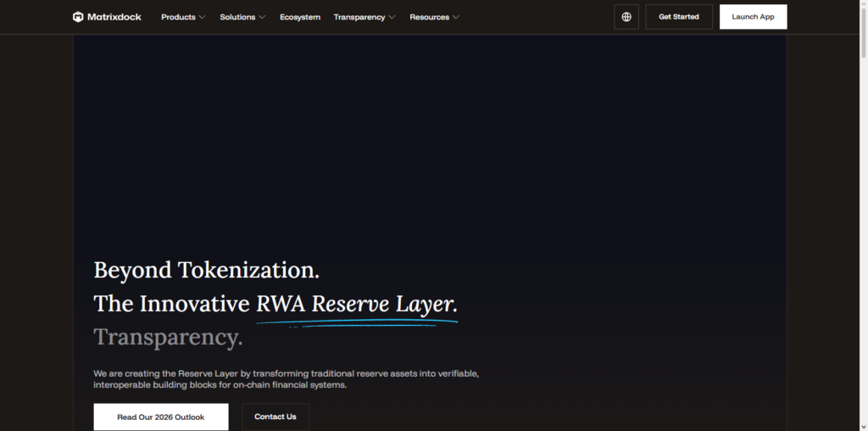Expand the Solutions chevron arrow
This screenshot has width=868, height=431.
tap(262, 17)
